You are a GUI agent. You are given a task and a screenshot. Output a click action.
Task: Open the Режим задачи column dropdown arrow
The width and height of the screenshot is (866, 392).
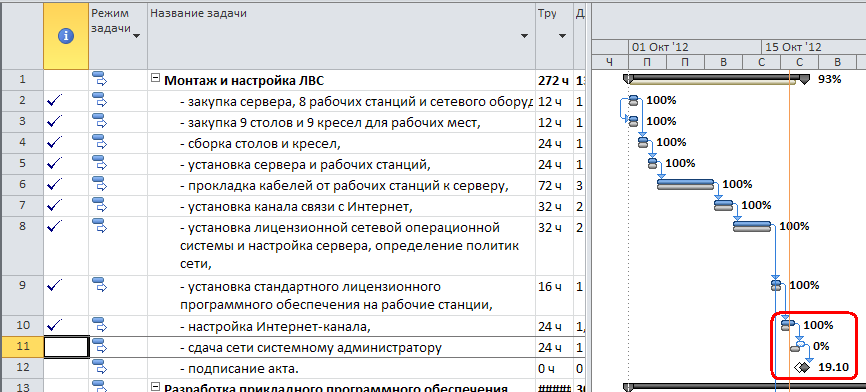tap(136, 36)
